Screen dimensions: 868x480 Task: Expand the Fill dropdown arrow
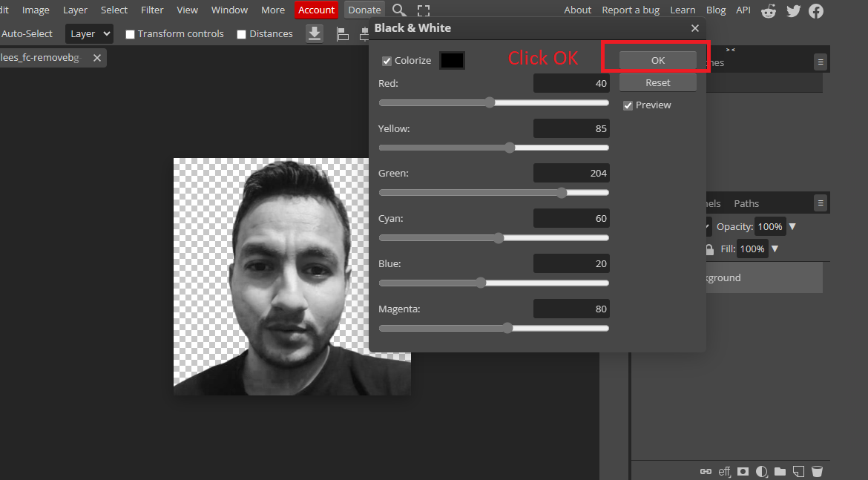click(775, 249)
